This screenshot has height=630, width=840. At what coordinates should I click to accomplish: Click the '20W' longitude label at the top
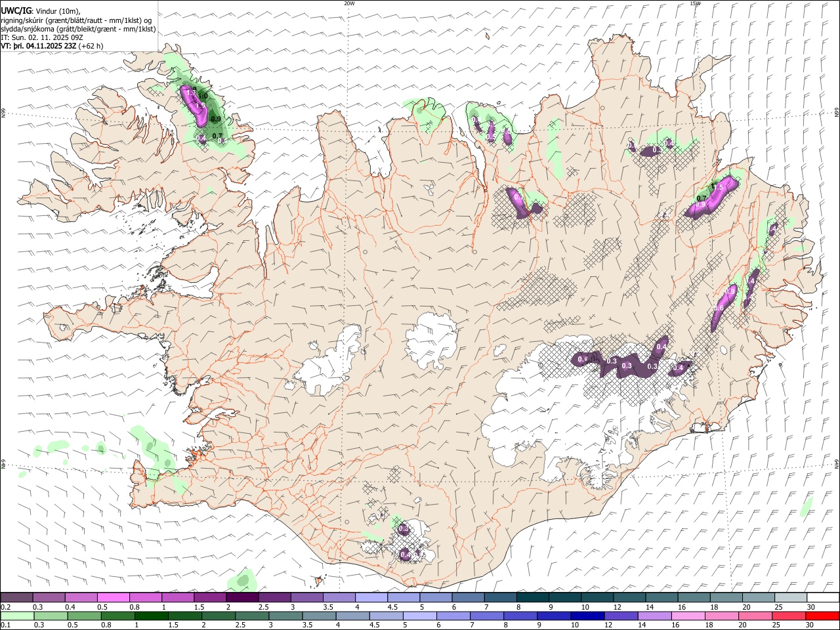tap(349, 3)
